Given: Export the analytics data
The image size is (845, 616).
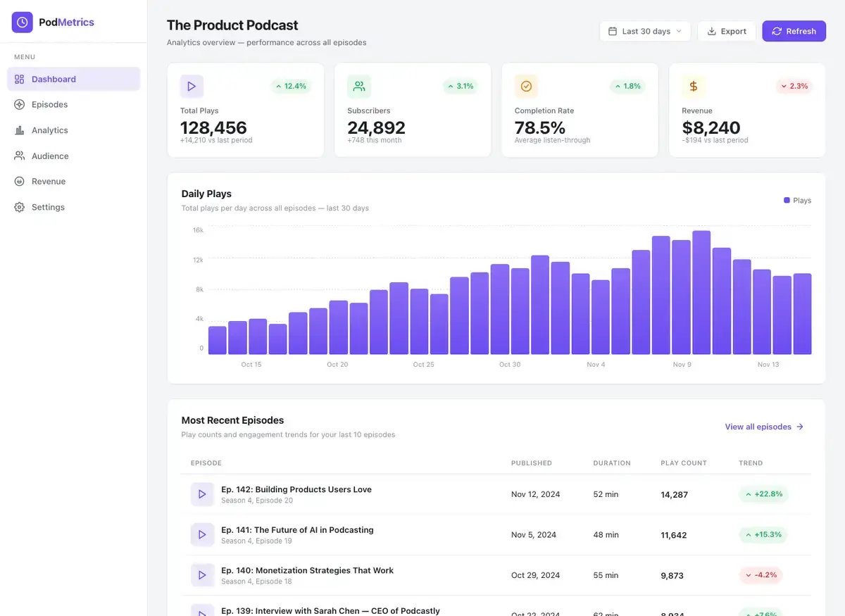Looking at the screenshot, I should pos(727,31).
